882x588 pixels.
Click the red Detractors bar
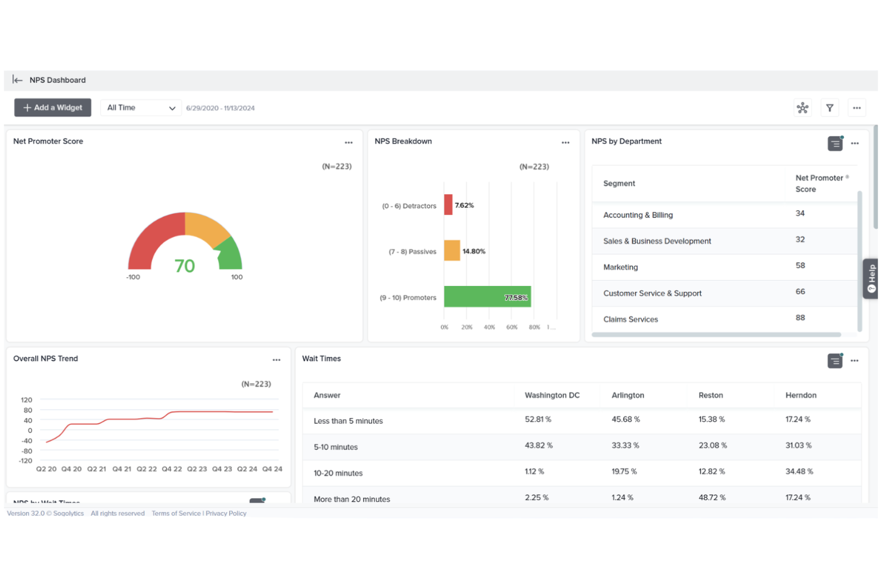point(448,205)
